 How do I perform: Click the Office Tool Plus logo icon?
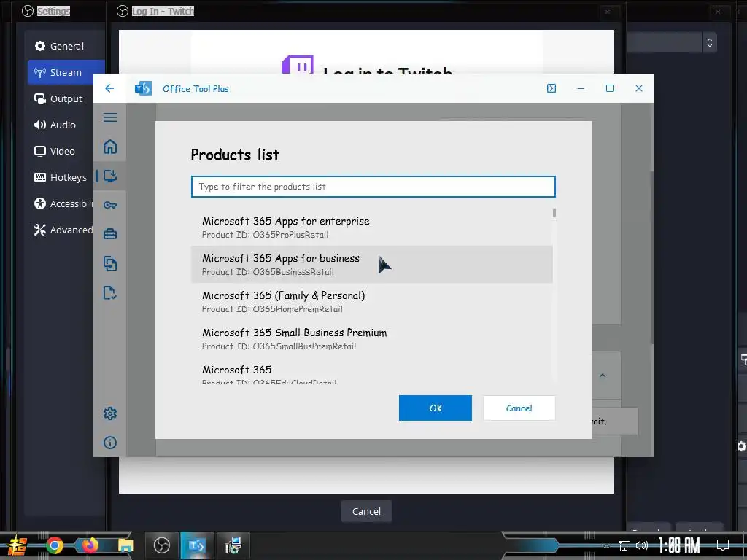[x=143, y=88]
